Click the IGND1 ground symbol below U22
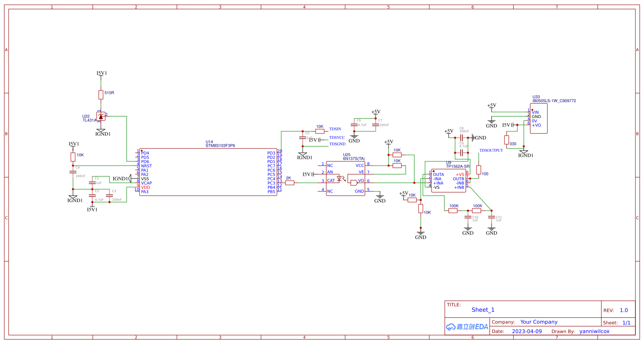 pos(100,131)
